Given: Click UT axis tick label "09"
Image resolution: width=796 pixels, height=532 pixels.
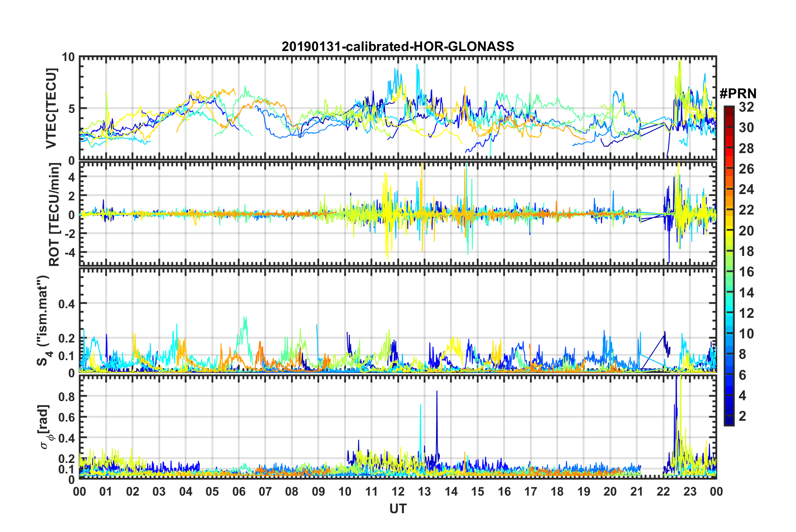Looking at the screenshot, I should coord(318,491).
